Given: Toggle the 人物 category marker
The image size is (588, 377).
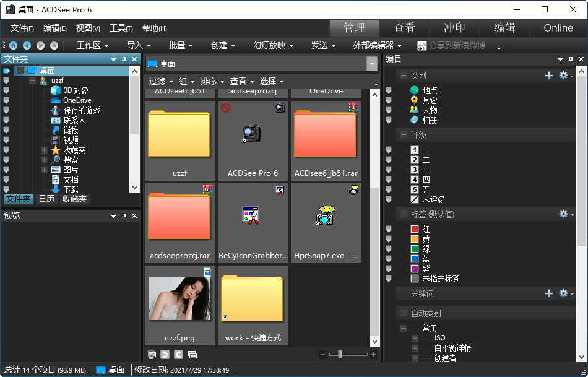Looking at the screenshot, I should point(389,110).
